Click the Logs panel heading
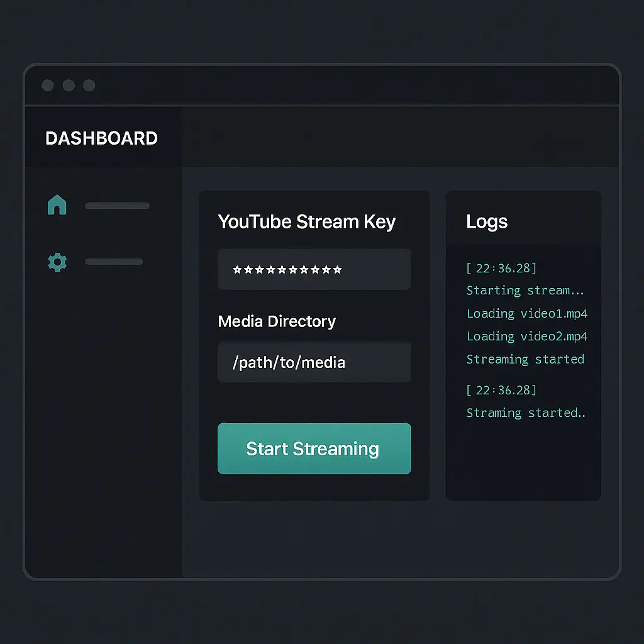The image size is (644, 644). point(487,221)
